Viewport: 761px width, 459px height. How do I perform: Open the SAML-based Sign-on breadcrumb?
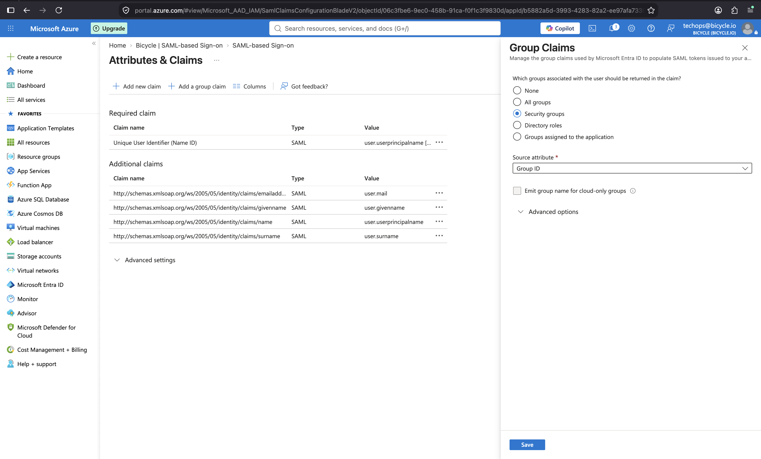(263, 45)
